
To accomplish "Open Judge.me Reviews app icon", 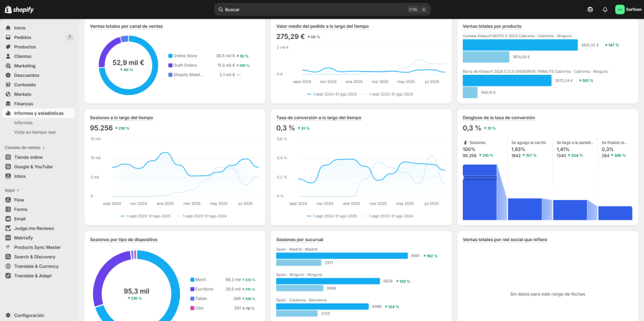I will (8, 228).
